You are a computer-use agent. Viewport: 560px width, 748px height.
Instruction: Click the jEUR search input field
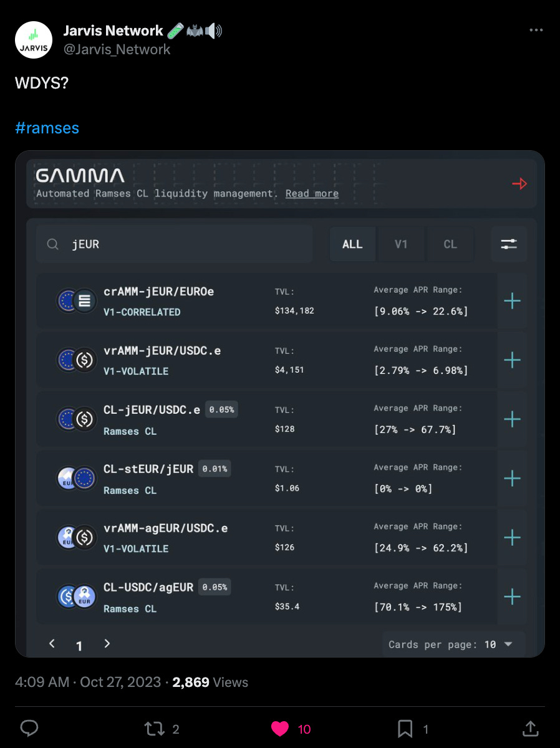(174, 244)
